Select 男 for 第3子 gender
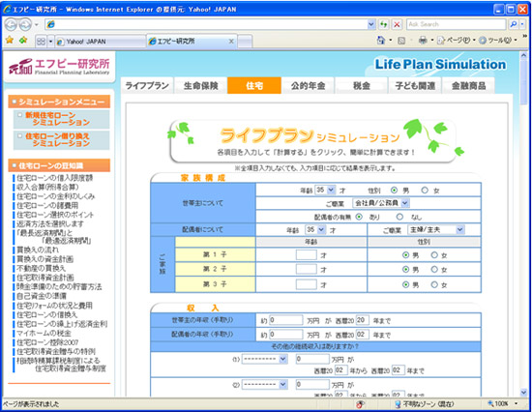 pyautogui.click(x=405, y=284)
